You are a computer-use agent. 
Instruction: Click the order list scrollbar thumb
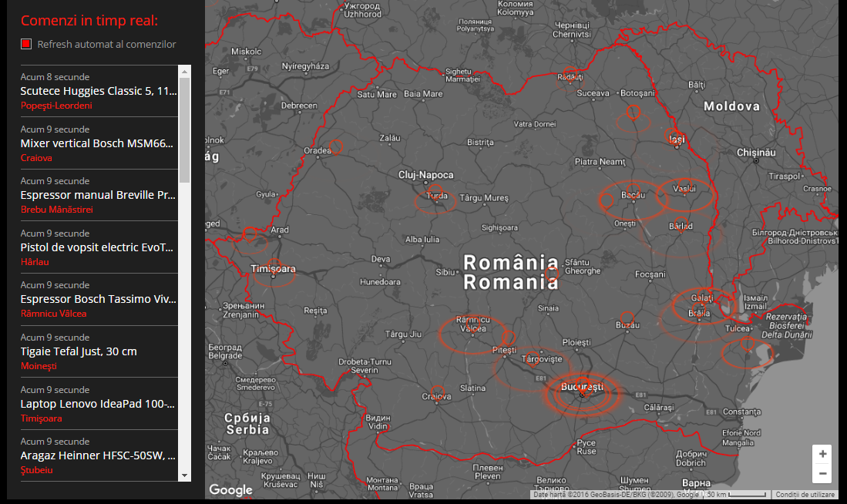(185, 130)
